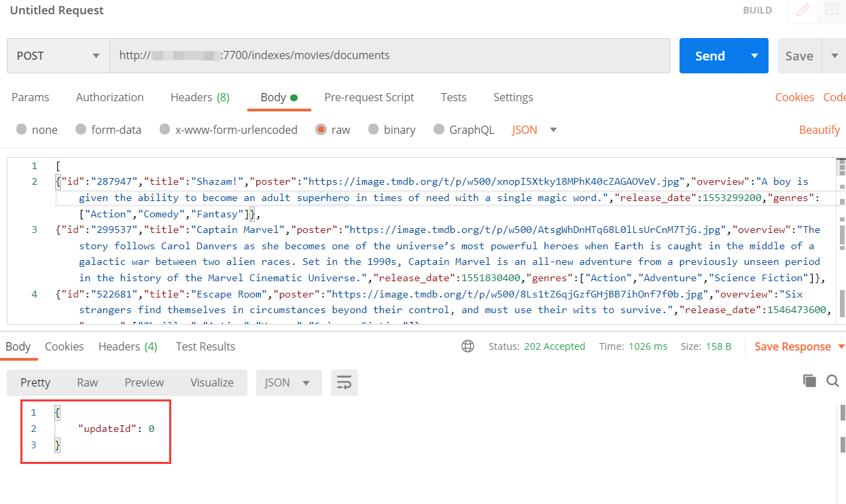This screenshot has height=504, width=846.
Task: Expand the Send button dropdown arrow
Action: pyautogui.click(x=754, y=56)
